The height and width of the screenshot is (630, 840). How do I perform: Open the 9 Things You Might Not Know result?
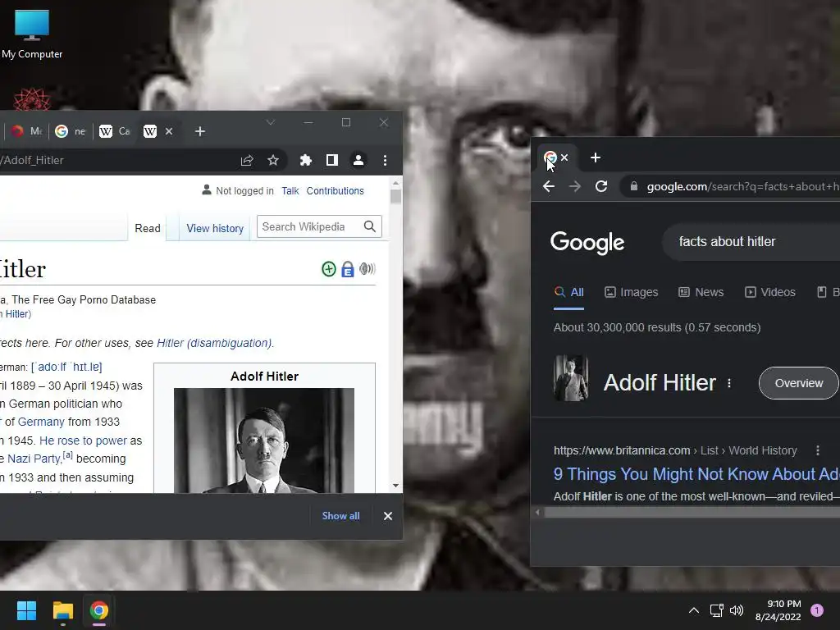coord(696,474)
